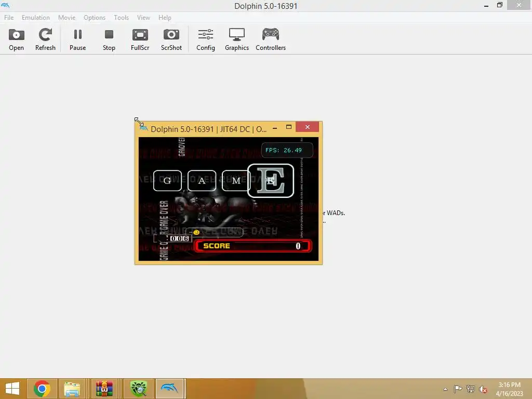Viewport: 532px width, 399px height.
Task: Maximize the game render window
Action: point(289,127)
